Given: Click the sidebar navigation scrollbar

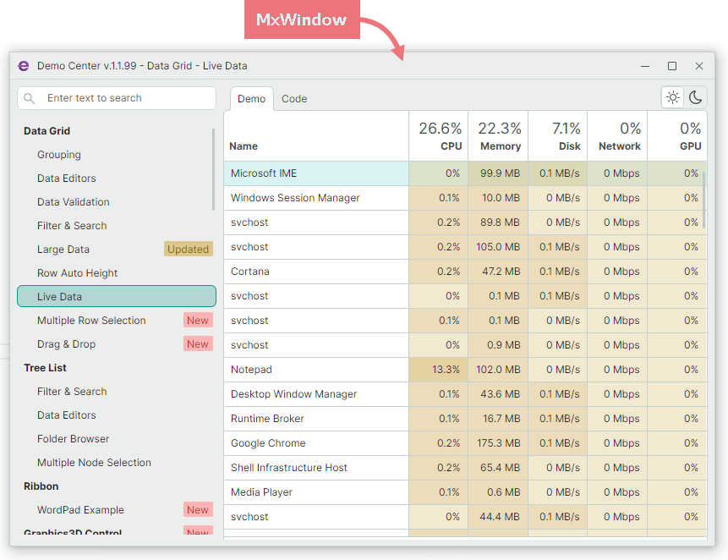Looking at the screenshot, I should click(214, 169).
